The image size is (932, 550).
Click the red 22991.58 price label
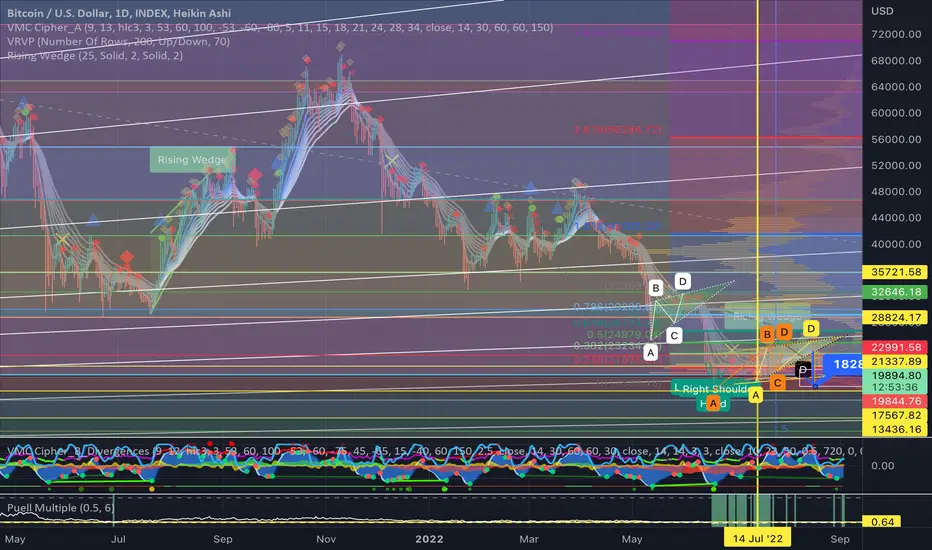pyautogui.click(x=895, y=347)
